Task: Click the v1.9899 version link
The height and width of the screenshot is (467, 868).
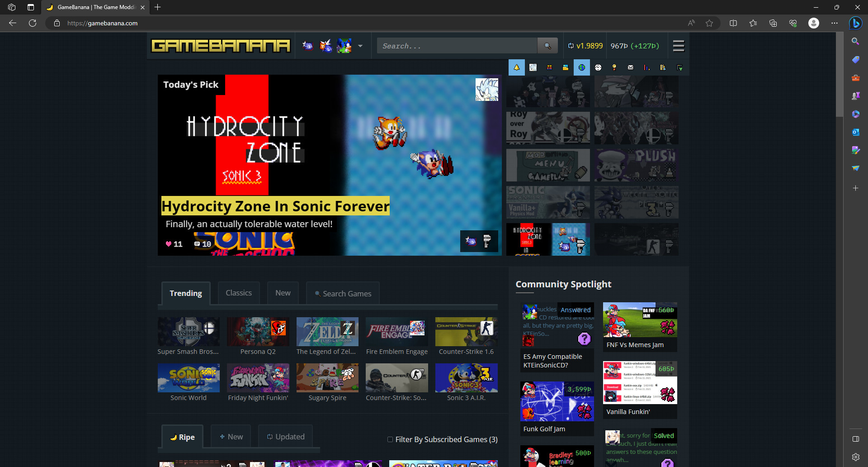Action: click(x=585, y=46)
